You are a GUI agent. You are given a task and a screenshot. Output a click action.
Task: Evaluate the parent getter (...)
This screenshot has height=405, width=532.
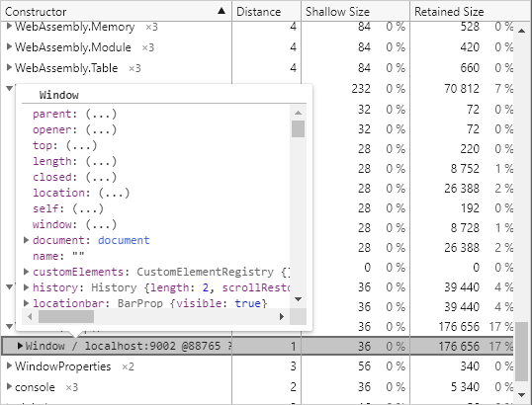click(x=101, y=114)
